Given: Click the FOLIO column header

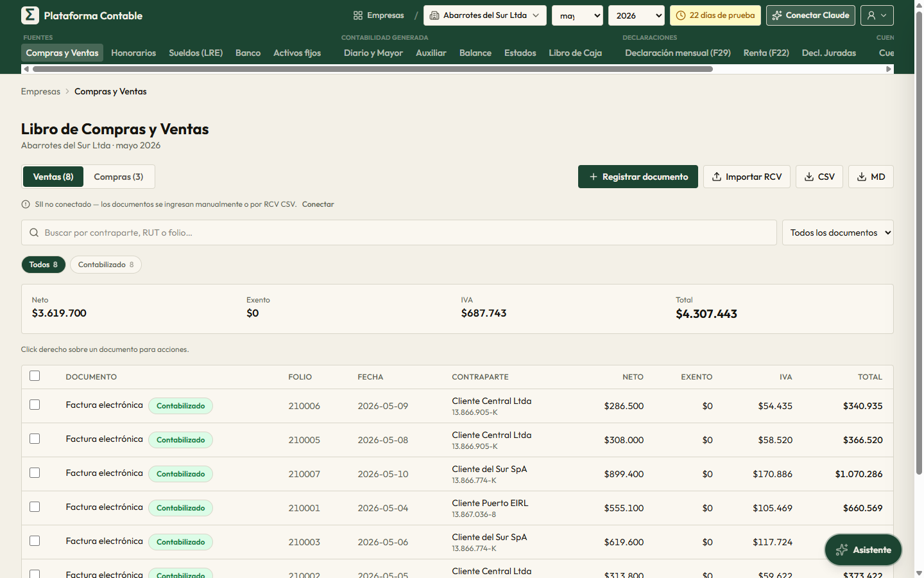Looking at the screenshot, I should [300, 377].
